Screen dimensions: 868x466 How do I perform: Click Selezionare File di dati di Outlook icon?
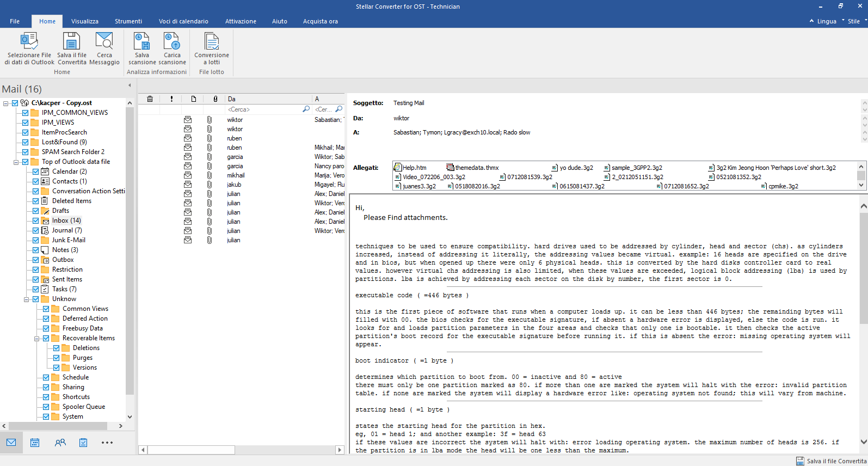(x=29, y=41)
